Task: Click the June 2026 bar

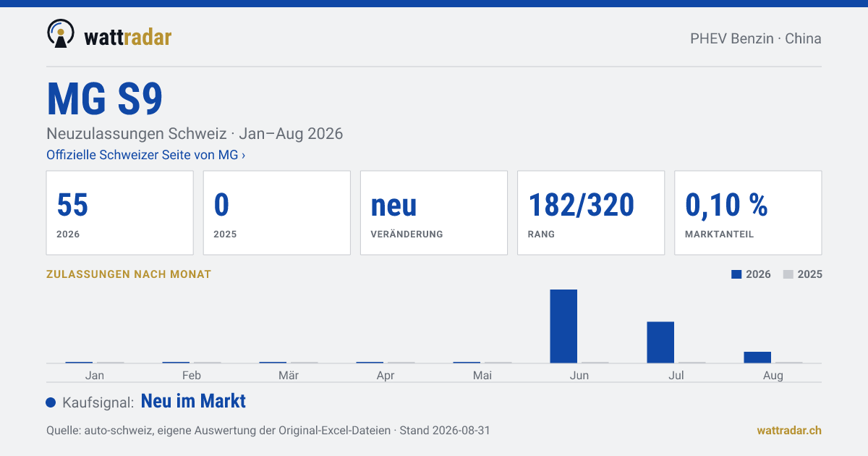Action: (x=563, y=326)
